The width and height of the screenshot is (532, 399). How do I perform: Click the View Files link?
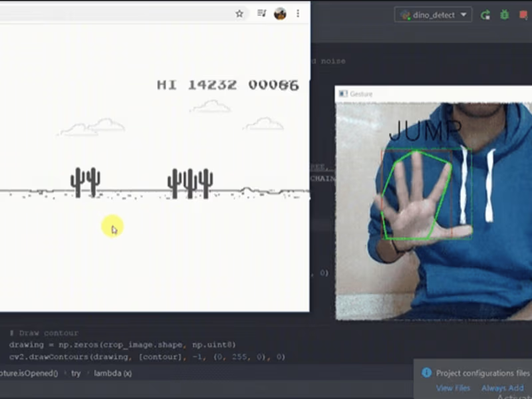453,388
